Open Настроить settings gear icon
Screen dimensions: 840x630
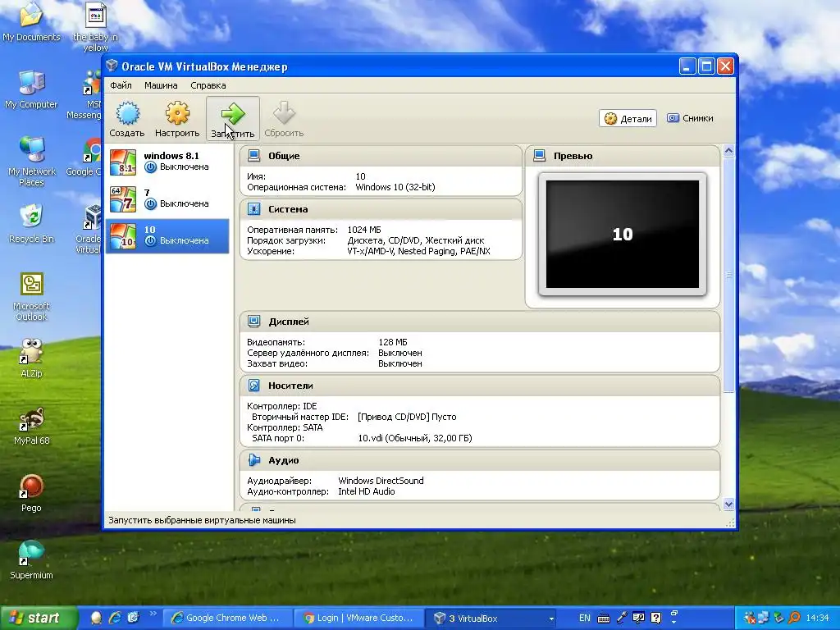click(177, 118)
